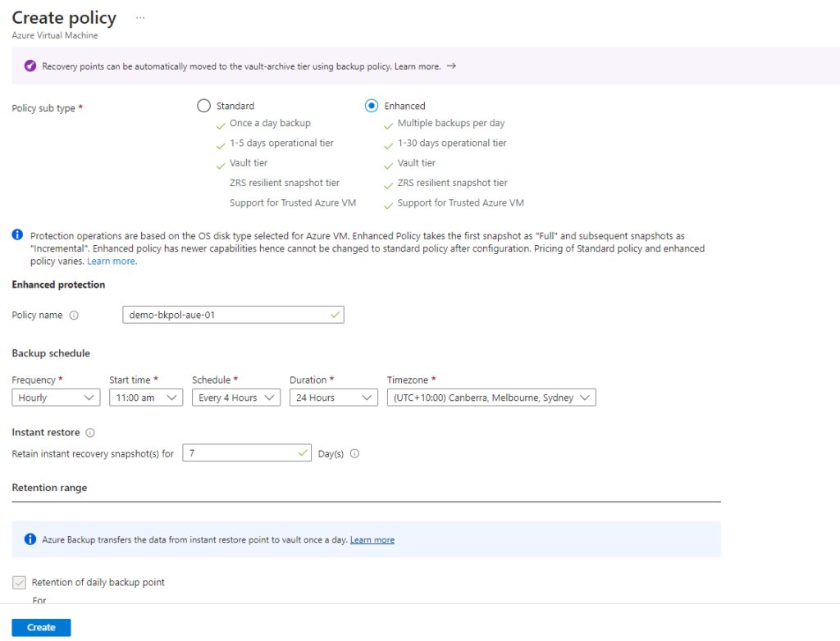The width and height of the screenshot is (840, 641).
Task: Click the info icon beside Instant restore heading
Action: (x=90, y=432)
